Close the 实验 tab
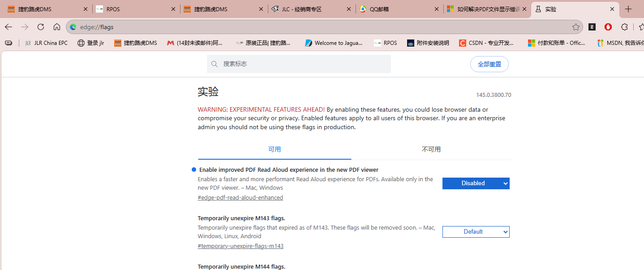 click(612, 9)
